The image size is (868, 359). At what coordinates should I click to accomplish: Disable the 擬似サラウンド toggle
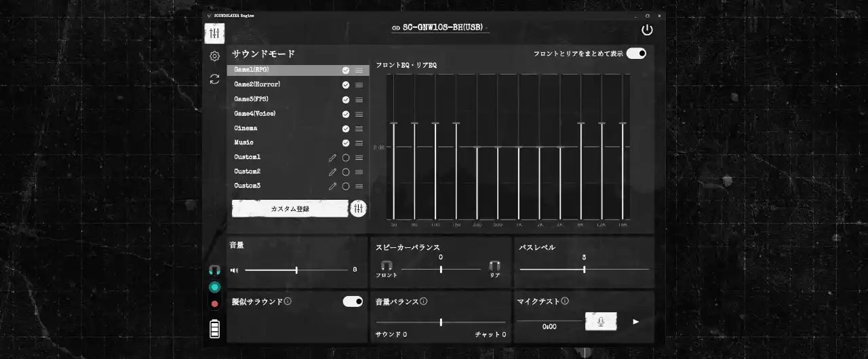(x=353, y=301)
